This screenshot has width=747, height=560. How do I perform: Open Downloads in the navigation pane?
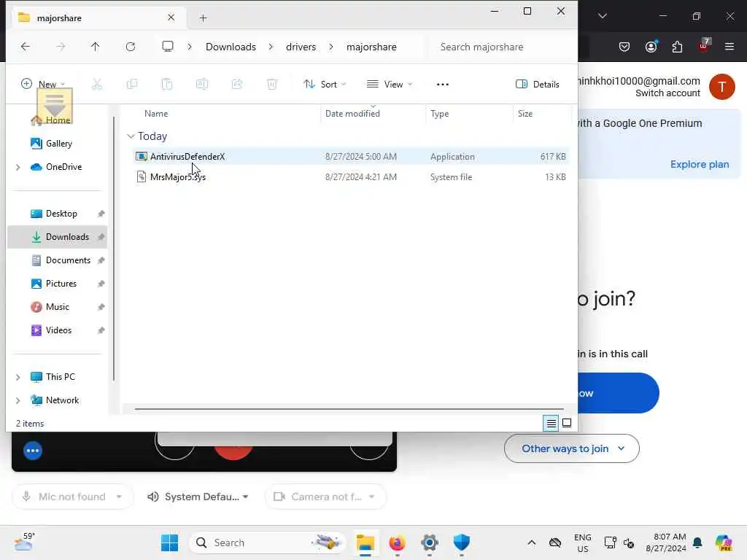click(x=67, y=237)
